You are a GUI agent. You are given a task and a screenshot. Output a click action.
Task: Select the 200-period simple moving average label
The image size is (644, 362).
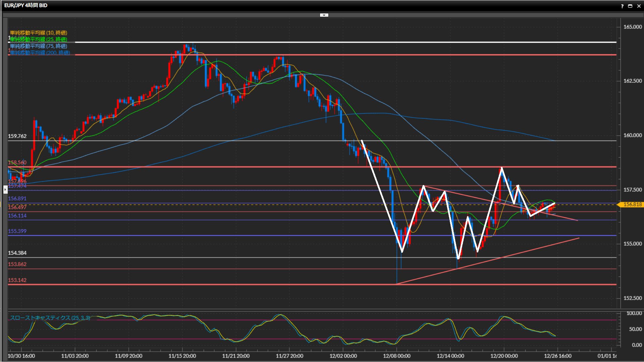pyautogui.click(x=40, y=53)
